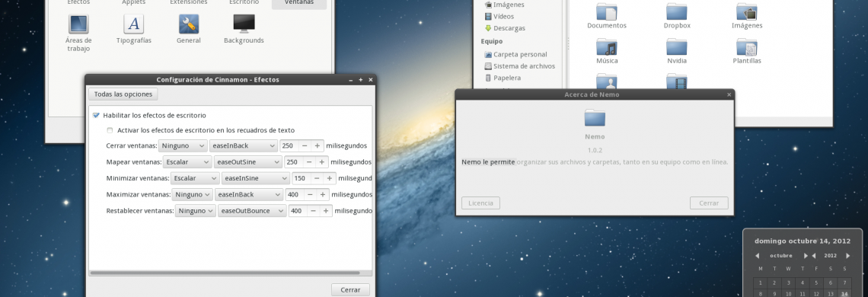
Task: Open Restablecer ventanas easeOutBounce dropdown
Action: [252, 211]
